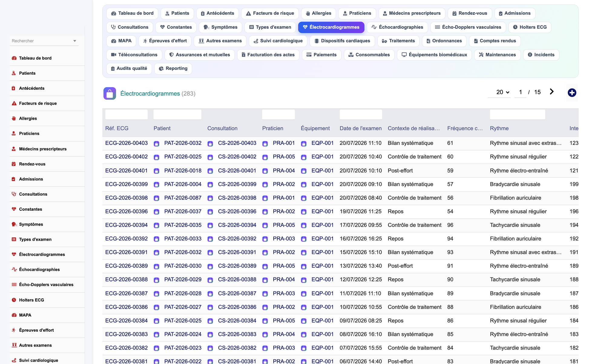
Task: Click the Patients icon in sidebar
Action: click(x=14, y=73)
